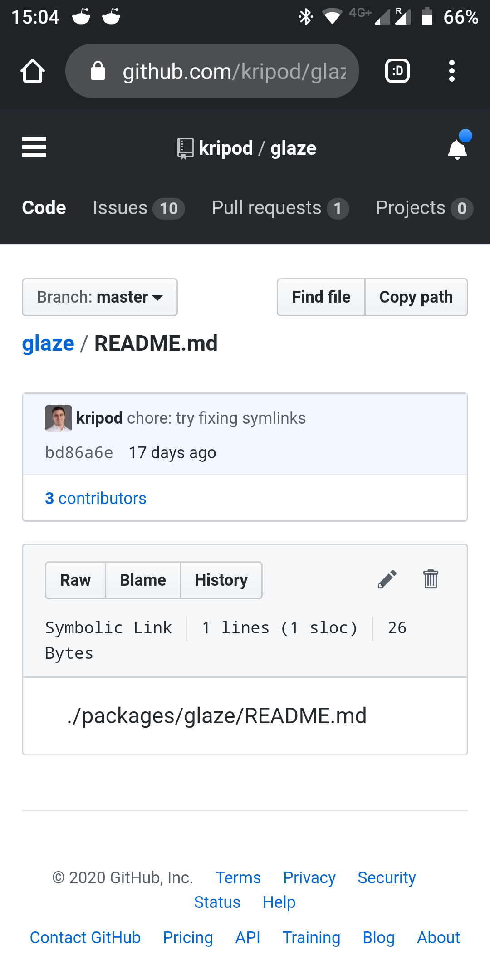Open the Blame view

(143, 580)
